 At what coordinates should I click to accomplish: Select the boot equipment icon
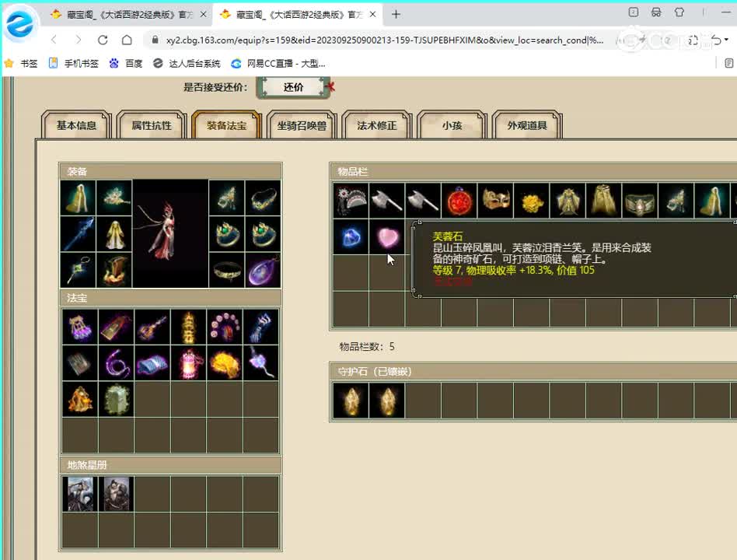click(x=114, y=271)
